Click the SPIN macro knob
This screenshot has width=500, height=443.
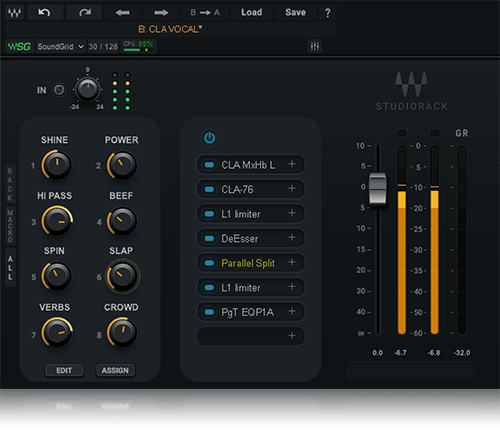click(x=57, y=276)
